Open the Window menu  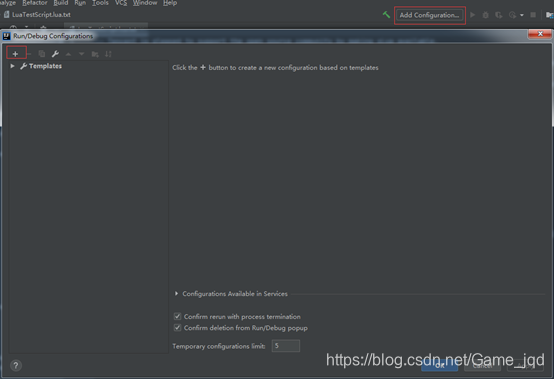(145, 3)
